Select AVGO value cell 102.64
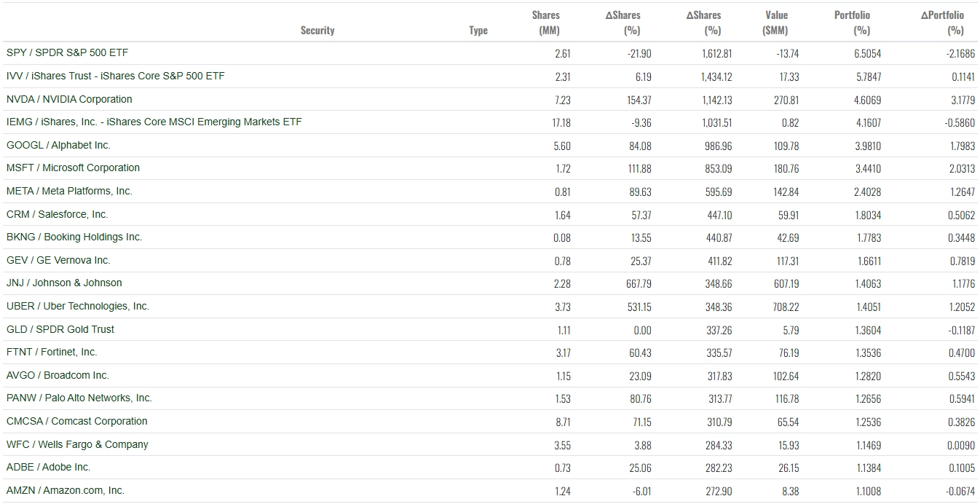This screenshot has height=504, width=980. pyautogui.click(x=786, y=376)
